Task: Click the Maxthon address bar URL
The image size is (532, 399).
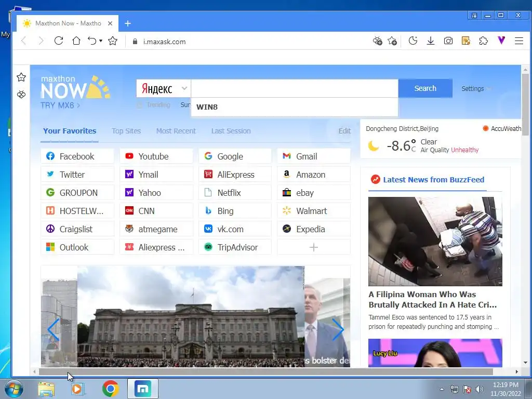Action: click(164, 42)
